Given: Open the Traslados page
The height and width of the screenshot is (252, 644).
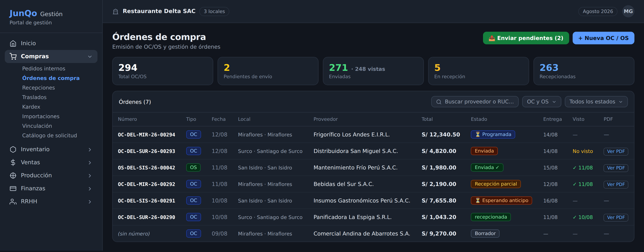Looking at the screenshot, I should [x=34, y=97].
